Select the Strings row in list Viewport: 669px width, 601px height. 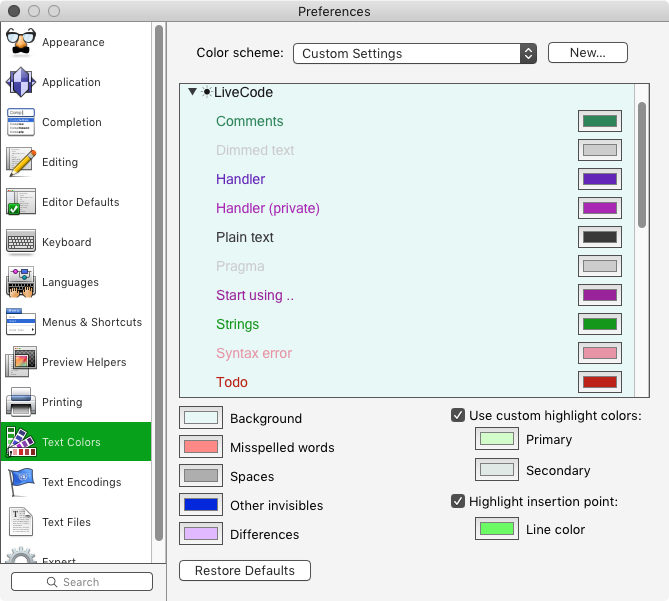pyautogui.click(x=237, y=324)
